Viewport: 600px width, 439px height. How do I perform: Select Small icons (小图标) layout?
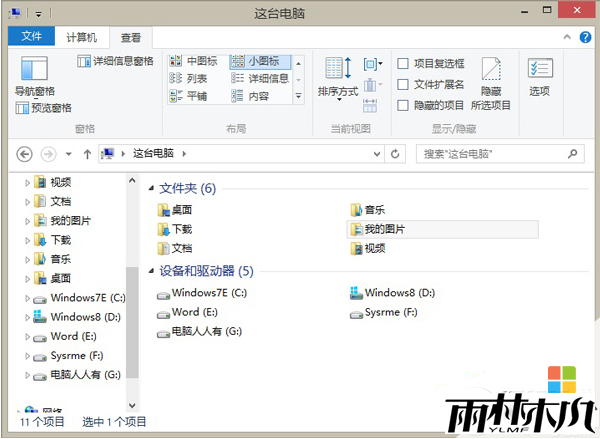(260, 61)
